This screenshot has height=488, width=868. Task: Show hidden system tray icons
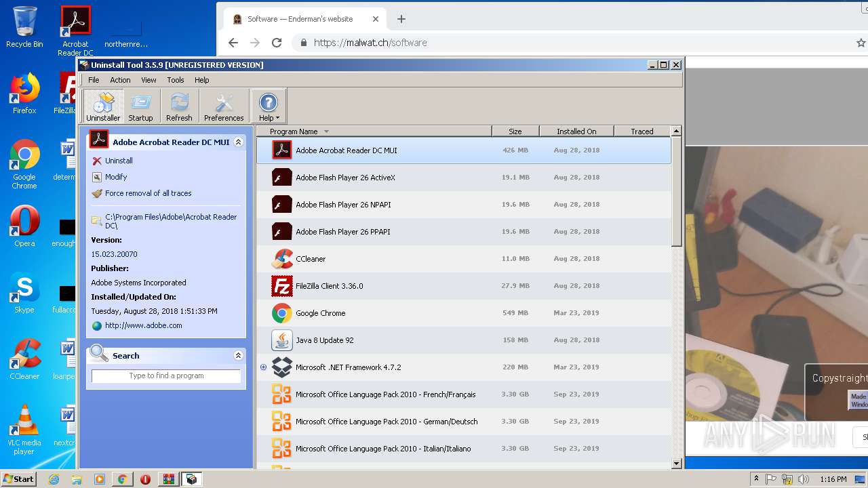756,479
